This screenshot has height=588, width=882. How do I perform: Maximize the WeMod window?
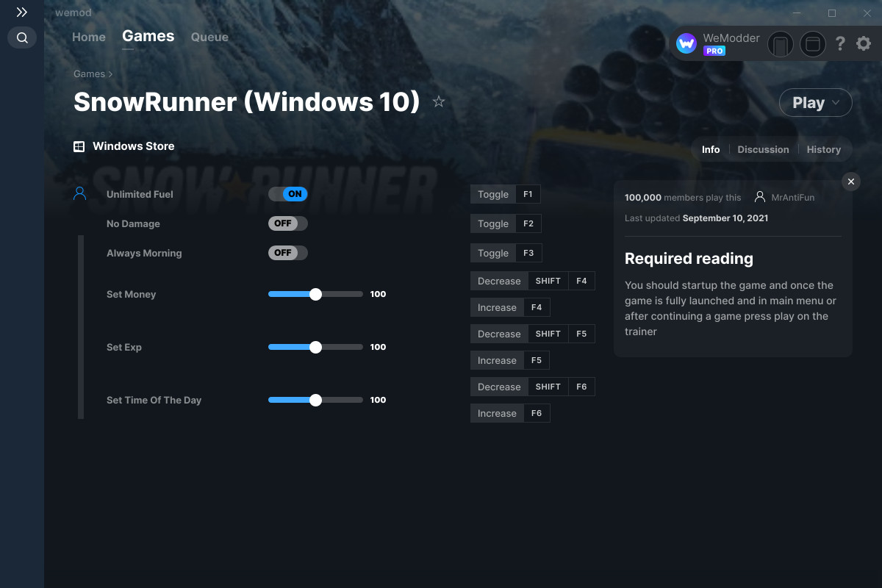click(832, 13)
